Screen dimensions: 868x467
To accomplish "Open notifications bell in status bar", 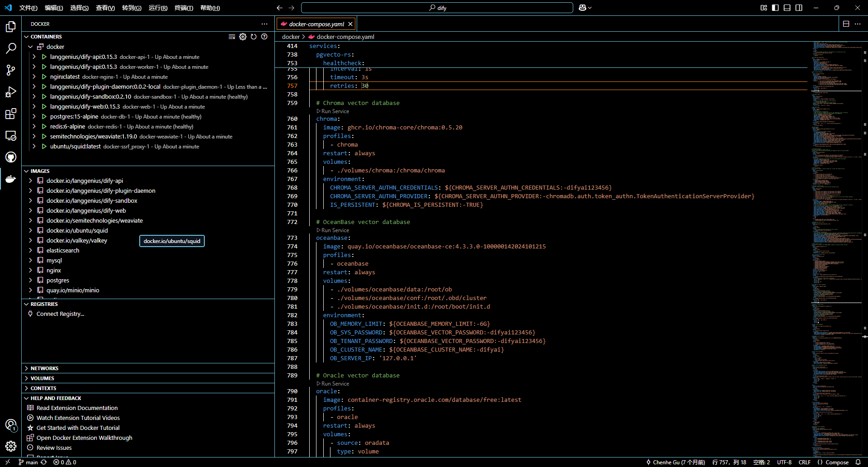I will (858, 462).
